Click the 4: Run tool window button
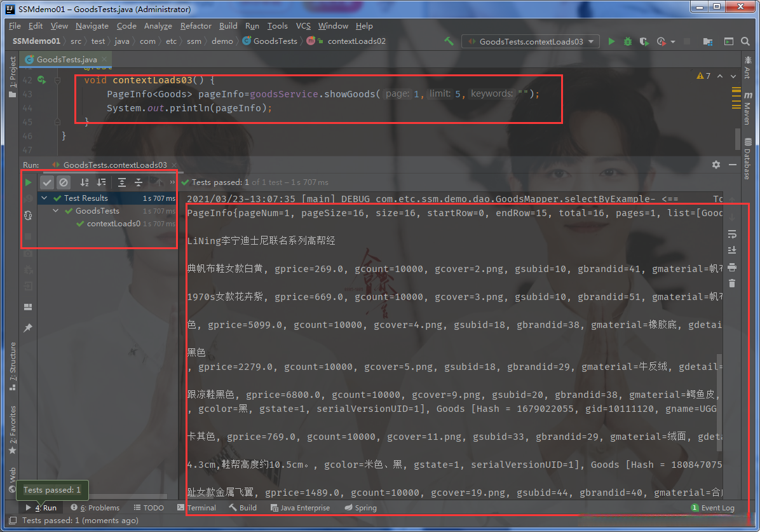The width and height of the screenshot is (760, 532). tap(42, 508)
